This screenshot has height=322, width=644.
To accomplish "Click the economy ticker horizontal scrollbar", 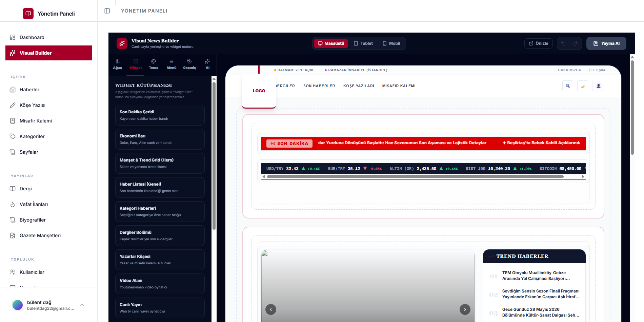I will coord(415,176).
